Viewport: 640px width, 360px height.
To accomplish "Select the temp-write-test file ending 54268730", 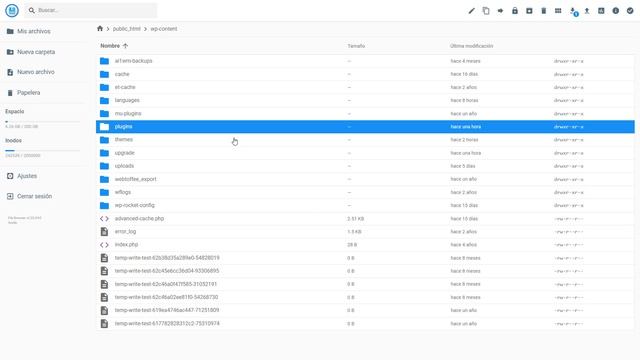I will (x=167, y=297).
